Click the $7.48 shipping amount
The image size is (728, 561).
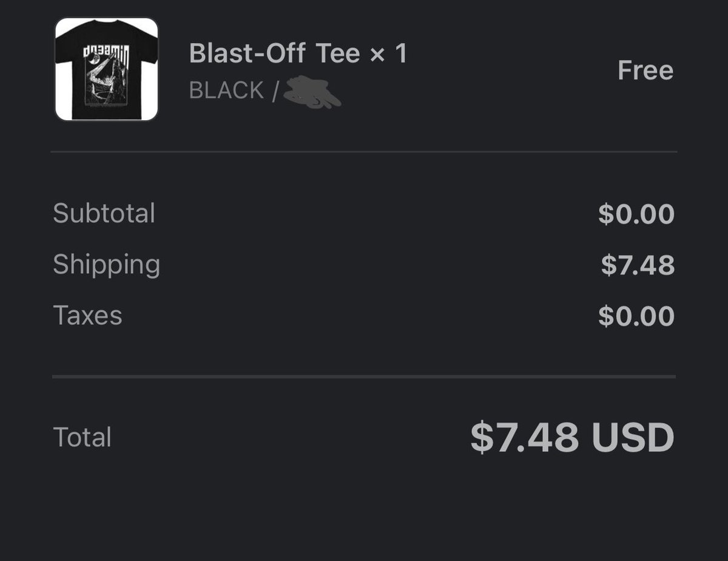(638, 265)
